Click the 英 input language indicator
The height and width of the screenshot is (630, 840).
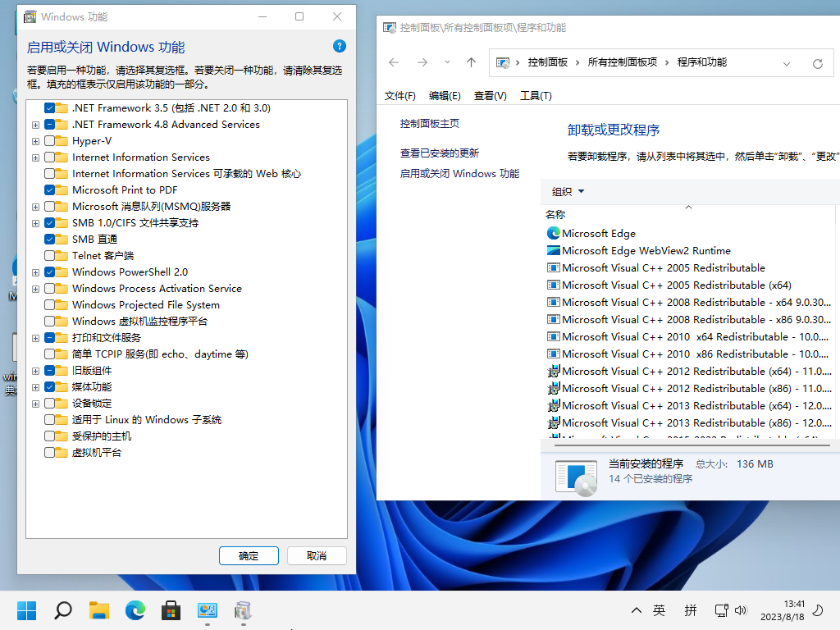[x=659, y=610]
